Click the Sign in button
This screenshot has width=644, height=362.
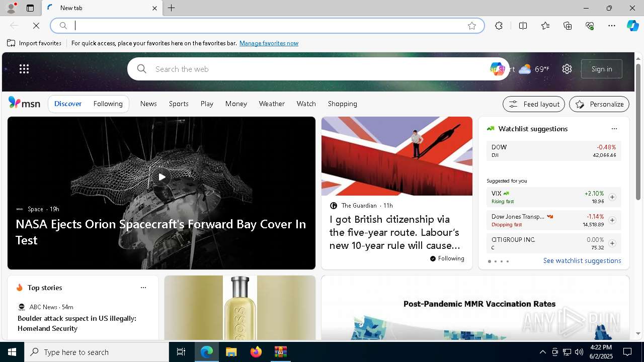point(602,69)
